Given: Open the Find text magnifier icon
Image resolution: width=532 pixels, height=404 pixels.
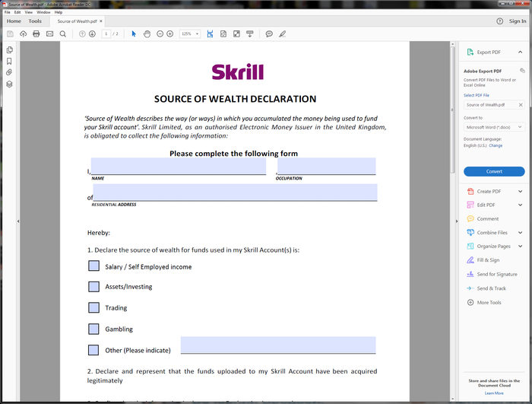Looking at the screenshot, I should tap(63, 34).
